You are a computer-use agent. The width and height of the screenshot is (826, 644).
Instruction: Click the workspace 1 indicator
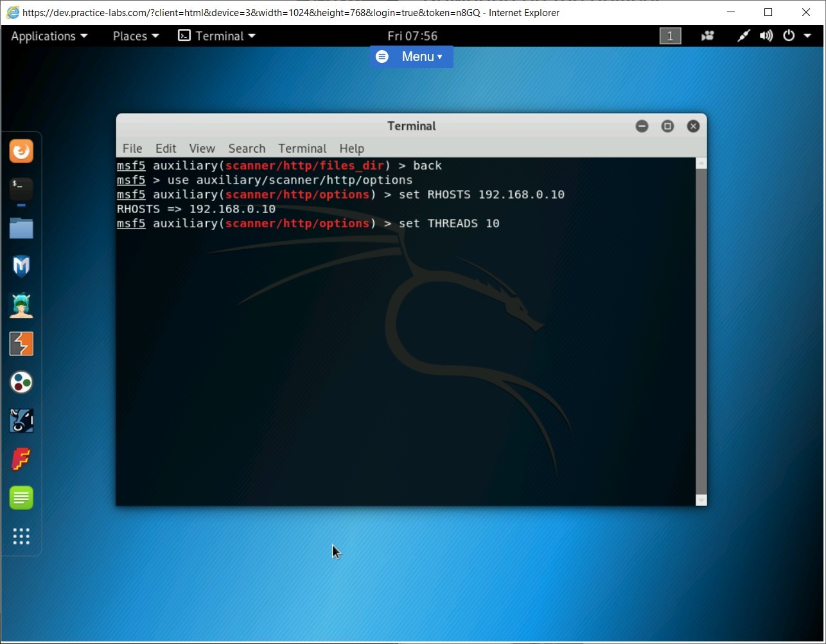pyautogui.click(x=670, y=36)
